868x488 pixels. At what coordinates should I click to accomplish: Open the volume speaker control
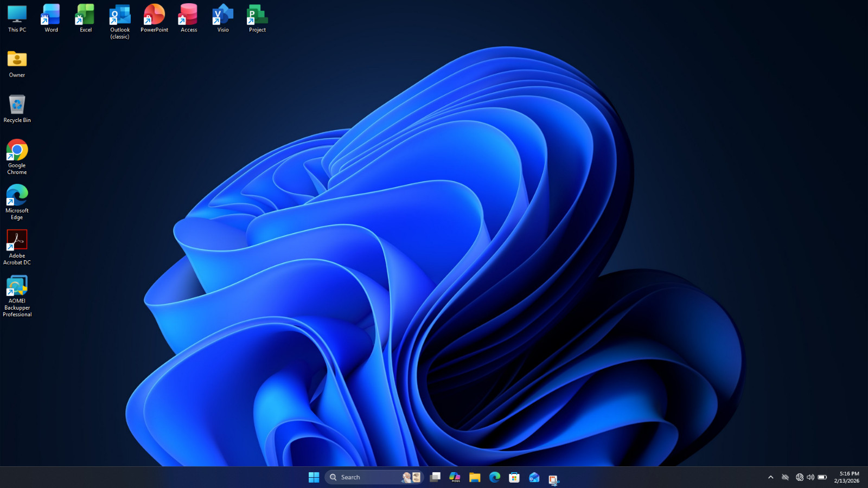(x=810, y=477)
